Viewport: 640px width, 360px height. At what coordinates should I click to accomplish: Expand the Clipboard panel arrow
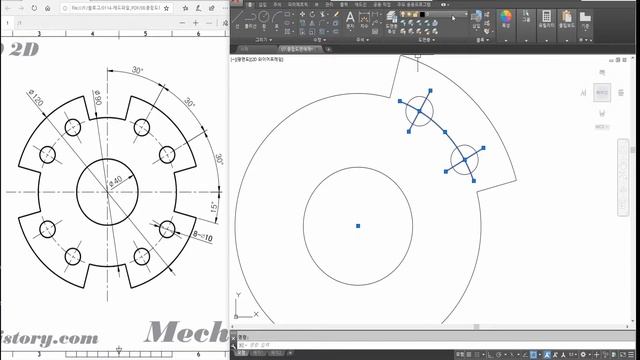tap(567, 40)
